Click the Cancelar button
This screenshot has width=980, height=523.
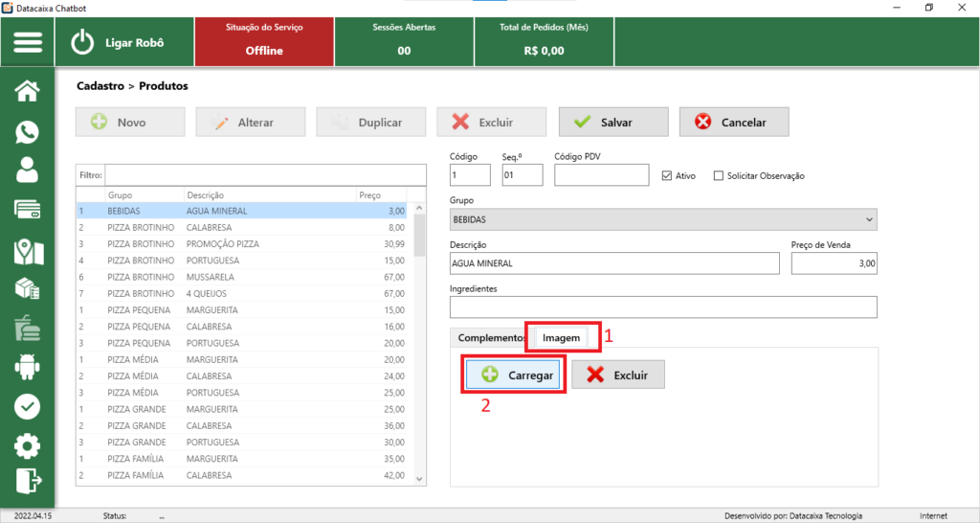[x=735, y=123]
